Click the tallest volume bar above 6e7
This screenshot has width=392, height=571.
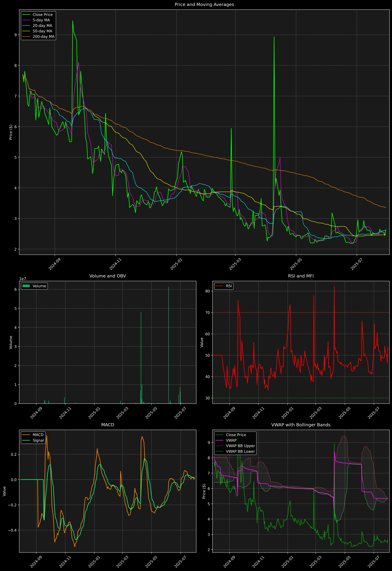pos(168,345)
